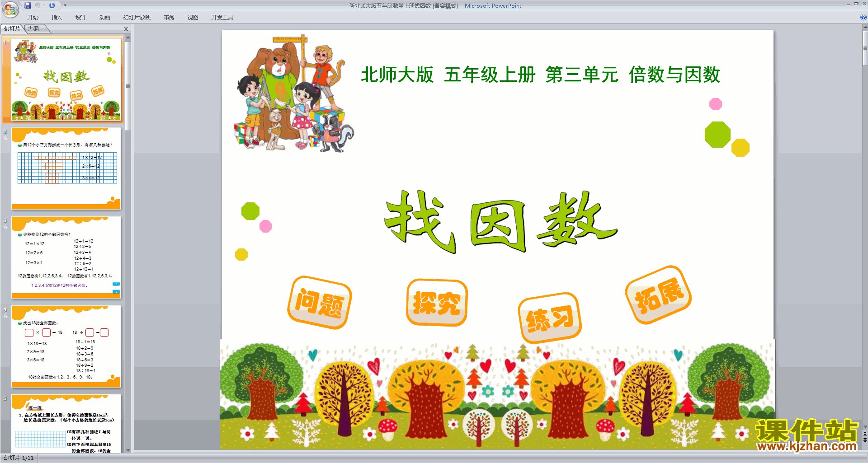Screen dimensions: 868x463
Task: Select slide 2 thumbnail with the grid
Action: point(66,168)
